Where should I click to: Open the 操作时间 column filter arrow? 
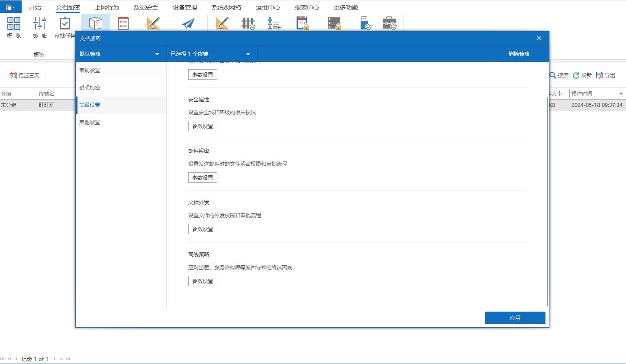pyautogui.click(x=621, y=94)
